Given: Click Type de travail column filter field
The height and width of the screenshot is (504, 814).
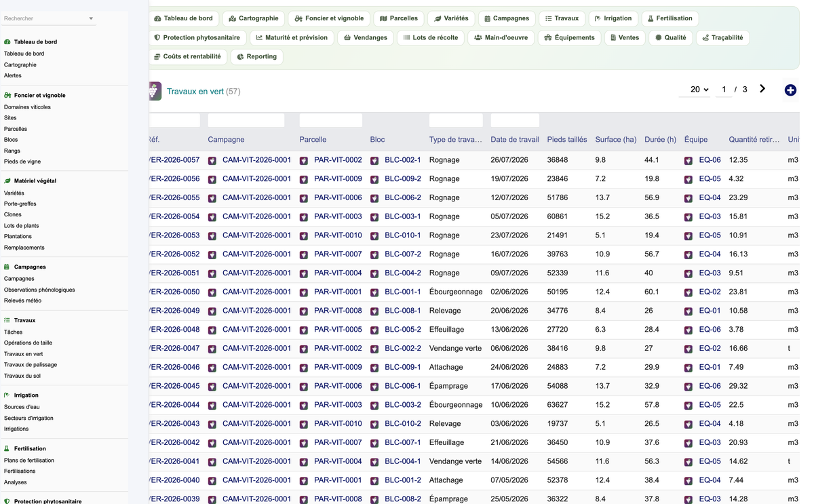Looking at the screenshot, I should pos(456,121).
